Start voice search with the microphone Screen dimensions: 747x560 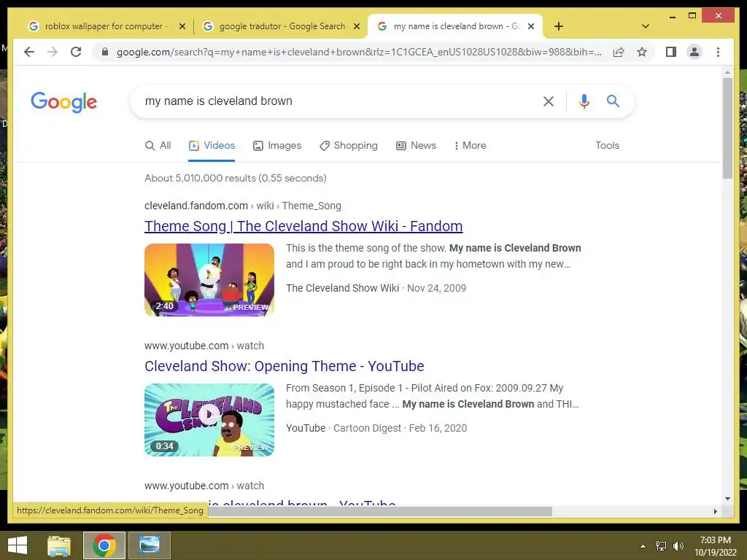[x=584, y=101]
